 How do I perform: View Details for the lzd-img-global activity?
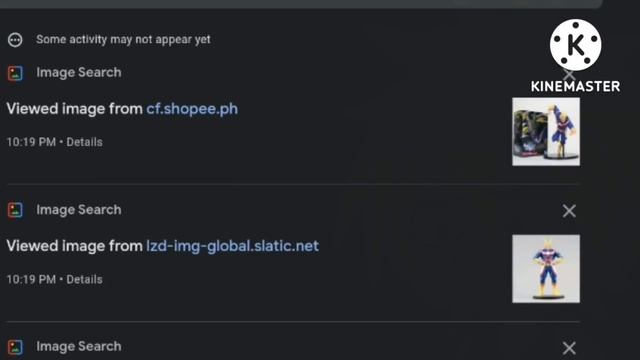84,280
